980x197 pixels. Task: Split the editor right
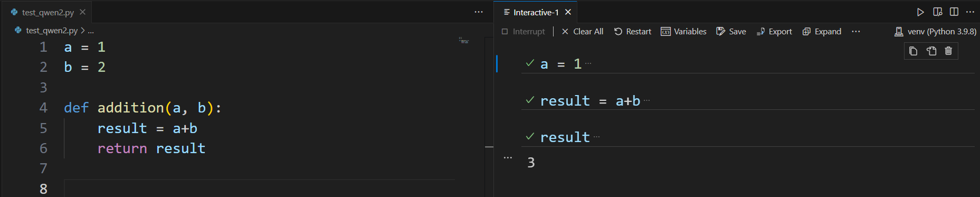click(x=954, y=12)
